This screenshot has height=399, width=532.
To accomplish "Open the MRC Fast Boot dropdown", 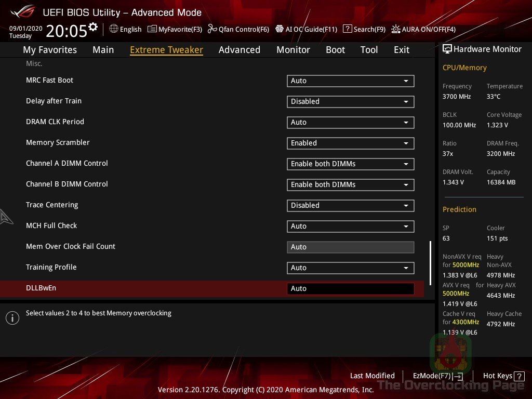I will (350, 81).
